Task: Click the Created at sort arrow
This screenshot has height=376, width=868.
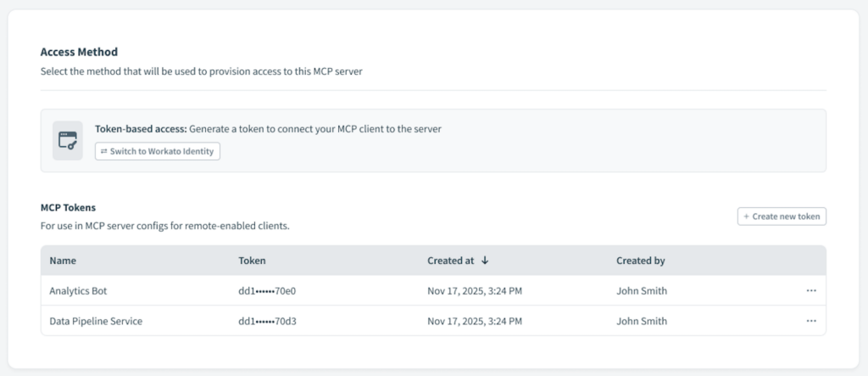Action: (485, 261)
